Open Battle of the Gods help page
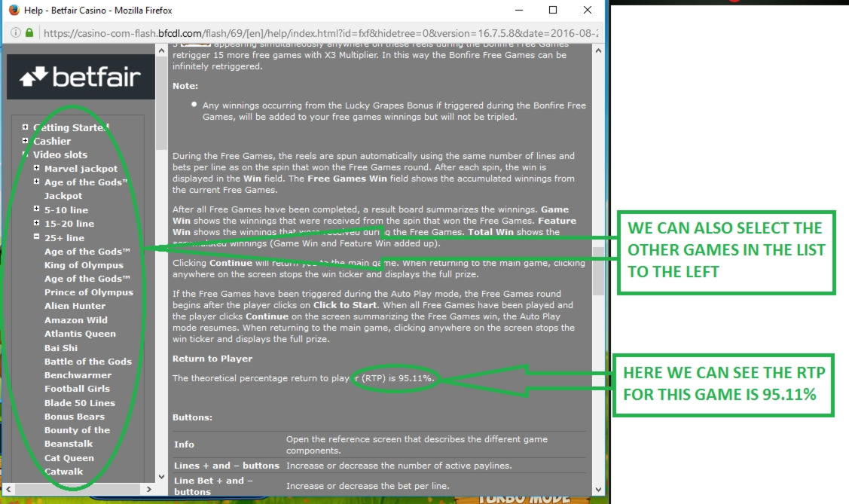This screenshot has height=504, width=849. pyautogui.click(x=87, y=361)
